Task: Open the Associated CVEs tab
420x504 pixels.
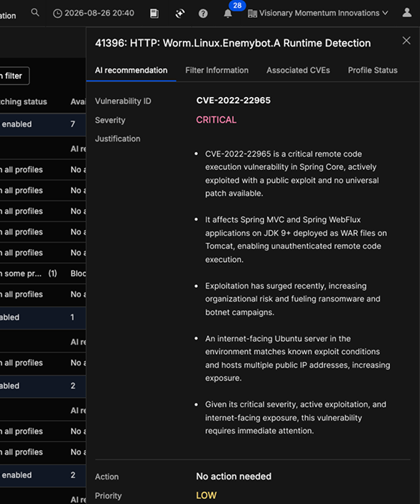Action: [x=298, y=70]
